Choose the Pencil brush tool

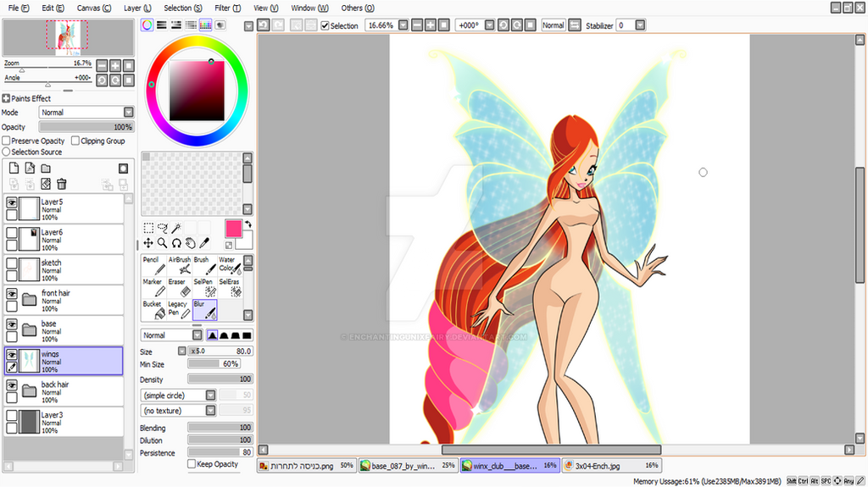click(154, 266)
